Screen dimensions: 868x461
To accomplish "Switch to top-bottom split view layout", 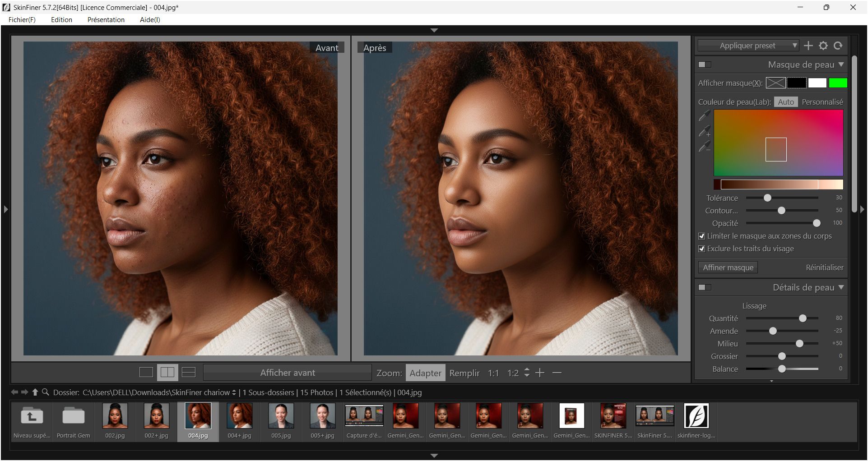I will point(189,373).
